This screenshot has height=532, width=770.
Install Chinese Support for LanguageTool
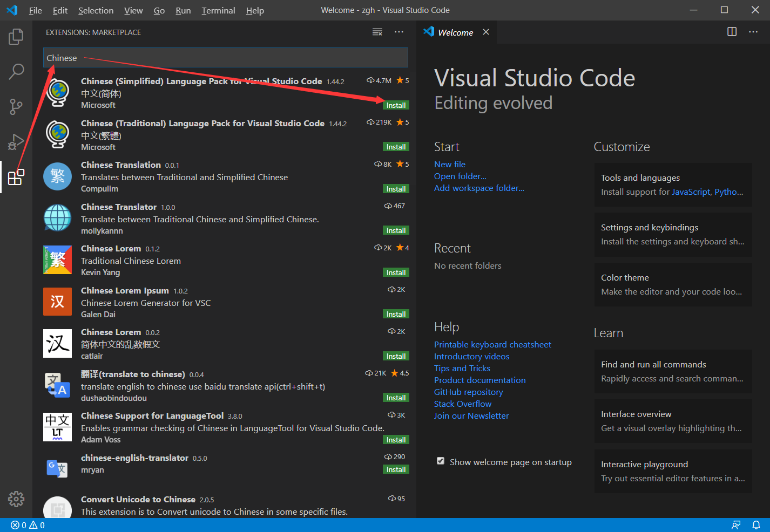[396, 440]
